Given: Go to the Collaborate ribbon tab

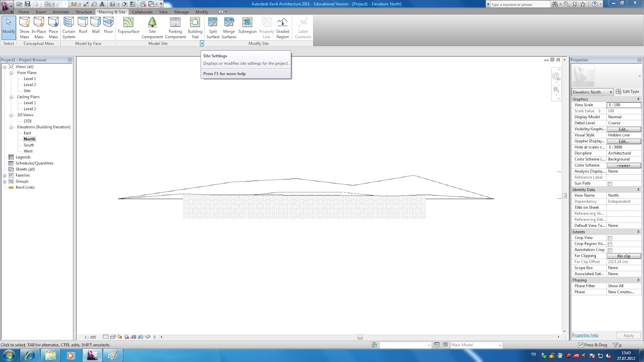Looking at the screenshot, I should 142,12.
